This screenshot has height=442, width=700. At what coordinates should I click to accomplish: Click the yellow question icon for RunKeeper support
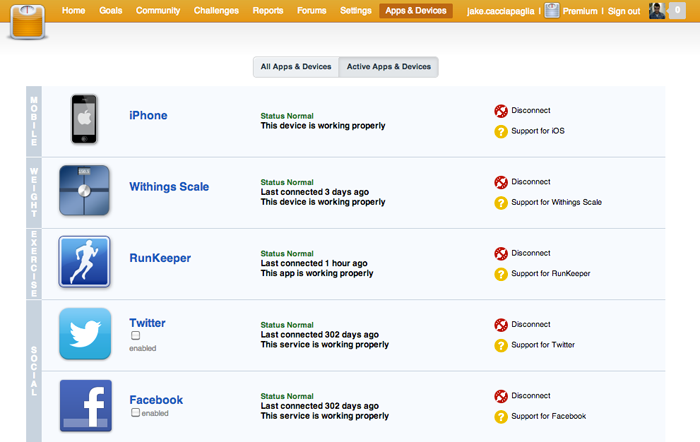tap(501, 274)
